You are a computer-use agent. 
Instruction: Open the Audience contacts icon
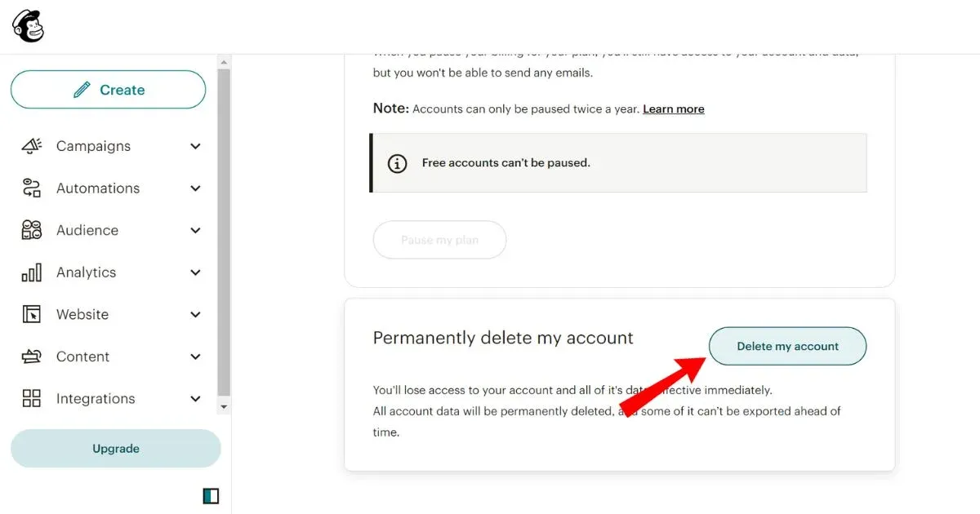[31, 230]
